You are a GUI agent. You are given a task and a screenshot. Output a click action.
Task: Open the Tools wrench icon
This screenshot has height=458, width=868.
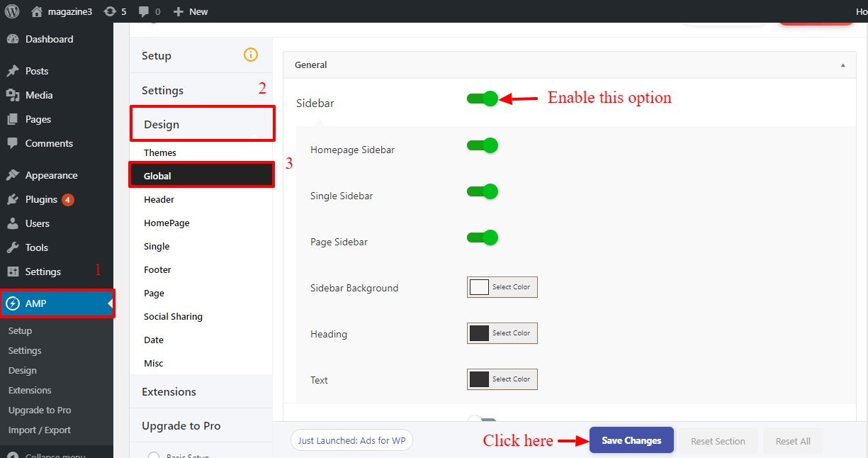[14, 247]
